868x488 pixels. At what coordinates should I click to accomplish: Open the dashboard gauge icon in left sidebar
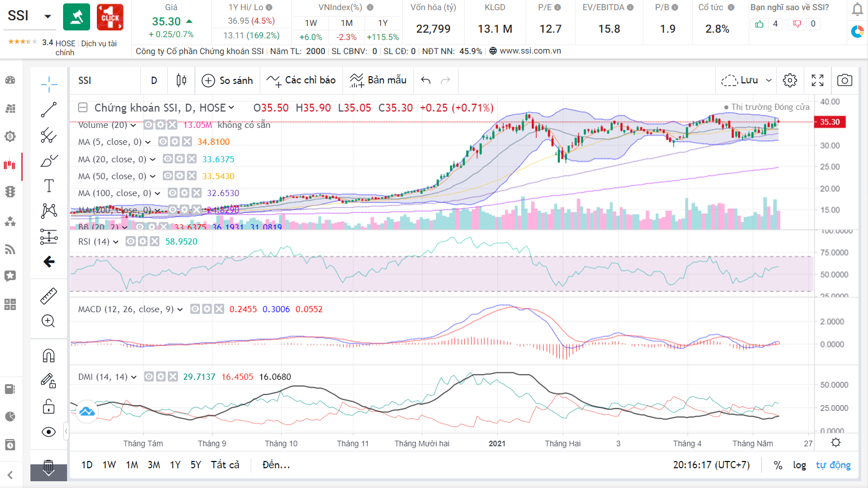tap(10, 81)
